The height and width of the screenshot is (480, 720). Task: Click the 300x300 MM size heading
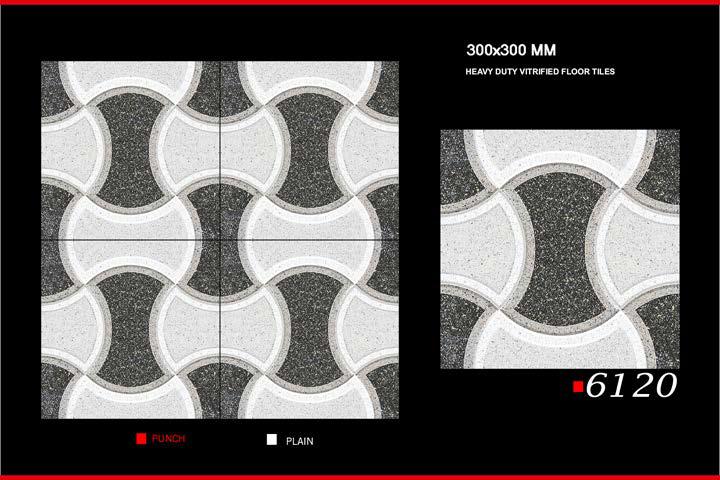click(x=511, y=50)
